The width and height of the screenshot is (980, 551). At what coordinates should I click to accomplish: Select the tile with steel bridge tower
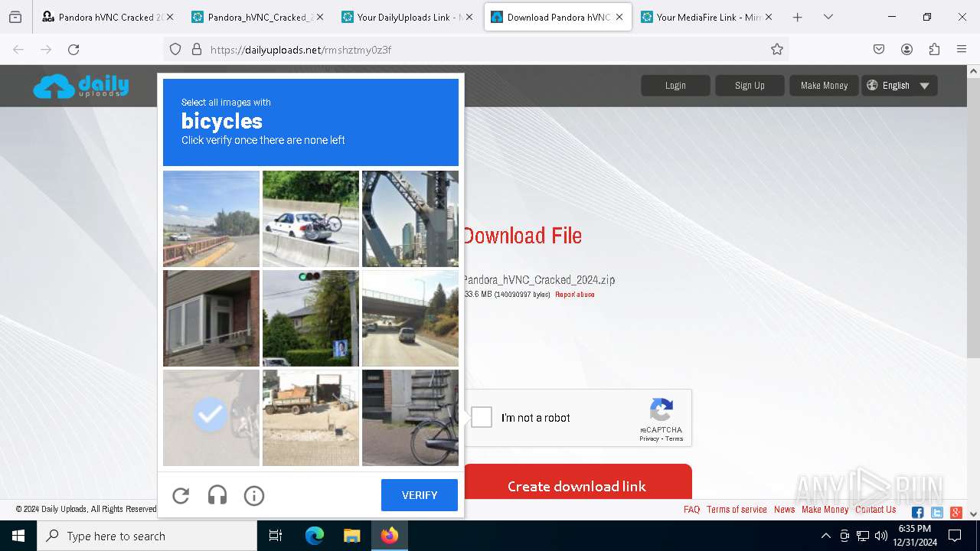click(410, 219)
